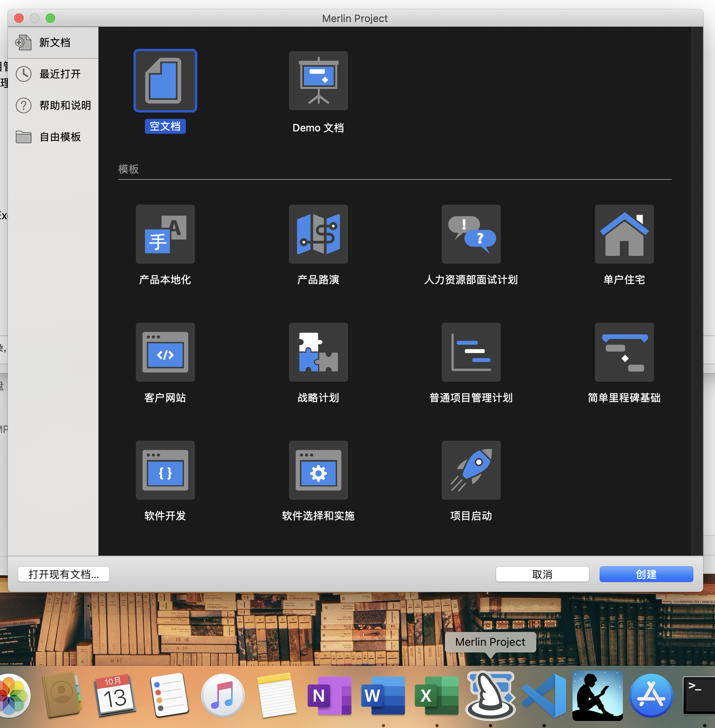Choose the 项目启动 rocket template icon
The height and width of the screenshot is (728, 715).
coord(471,470)
